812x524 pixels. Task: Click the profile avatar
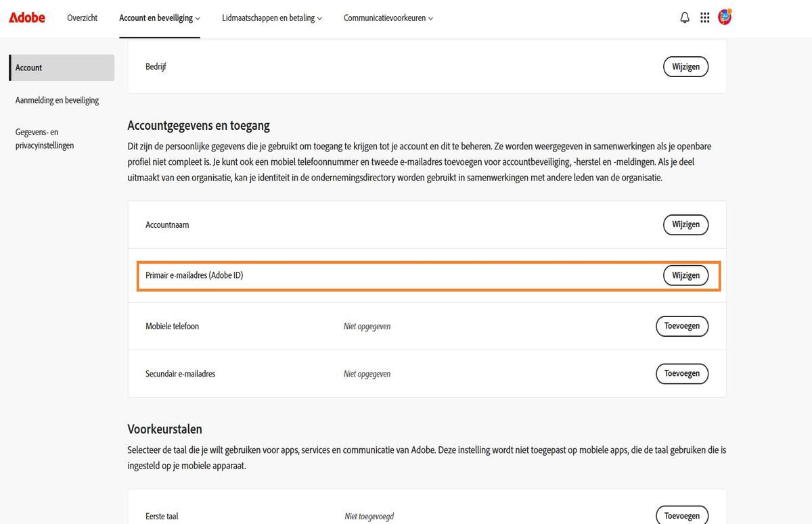pos(725,17)
